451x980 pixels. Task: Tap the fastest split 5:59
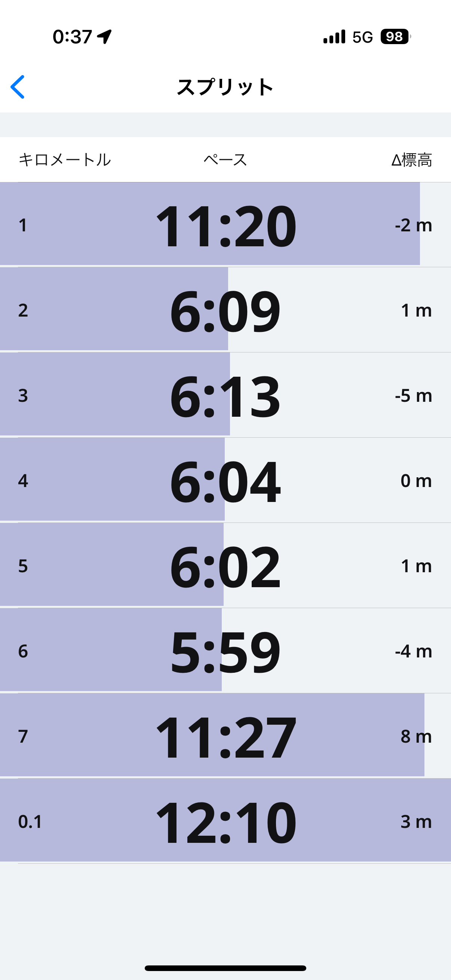click(225, 651)
